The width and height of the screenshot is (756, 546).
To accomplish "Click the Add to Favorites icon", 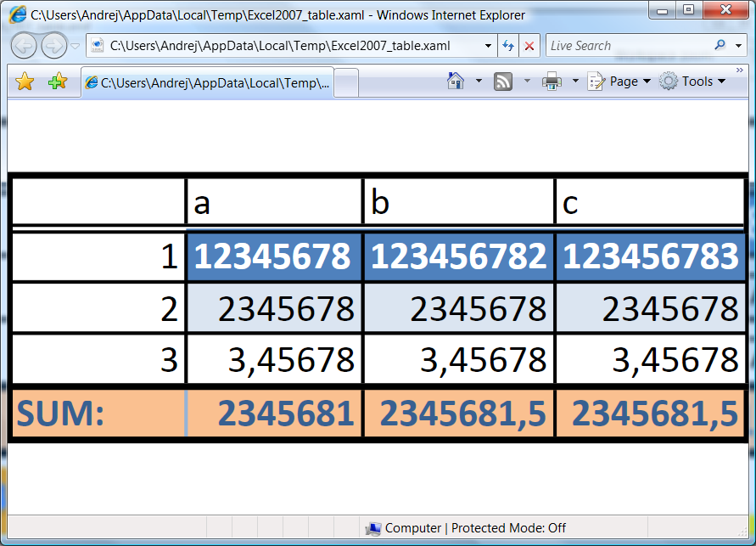I will pos(58,81).
